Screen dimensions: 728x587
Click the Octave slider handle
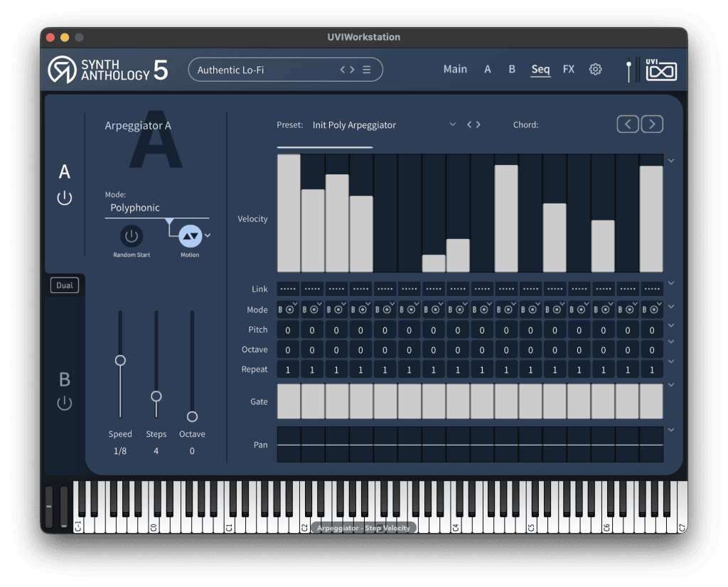click(x=192, y=416)
